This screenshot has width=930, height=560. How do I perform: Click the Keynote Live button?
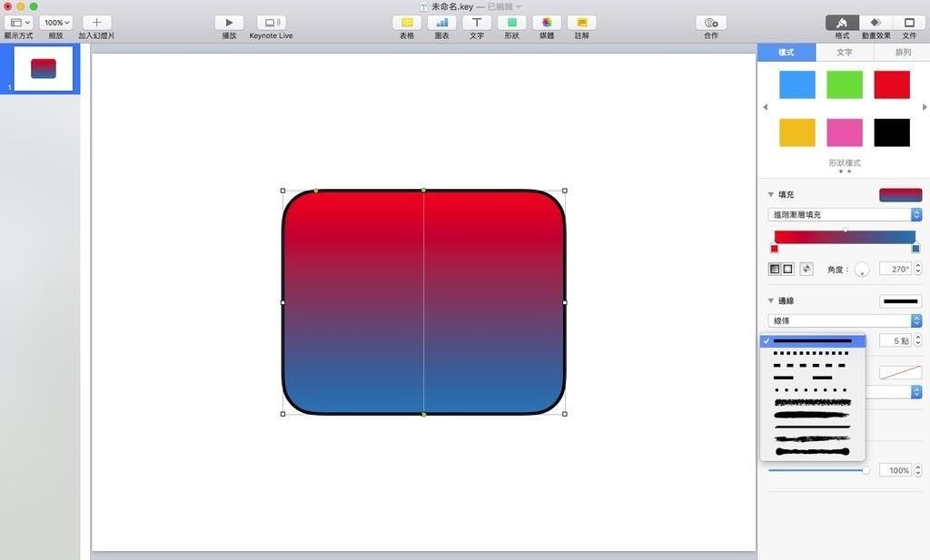coord(271,23)
